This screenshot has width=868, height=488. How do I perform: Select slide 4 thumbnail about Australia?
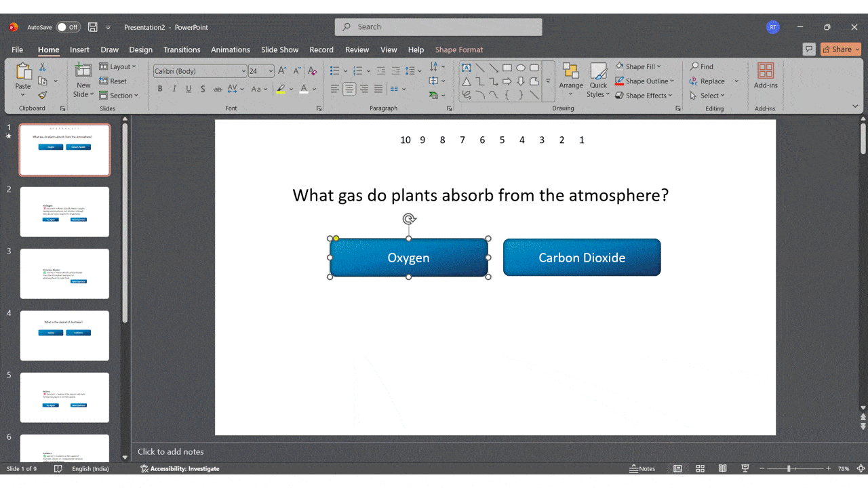(x=64, y=335)
